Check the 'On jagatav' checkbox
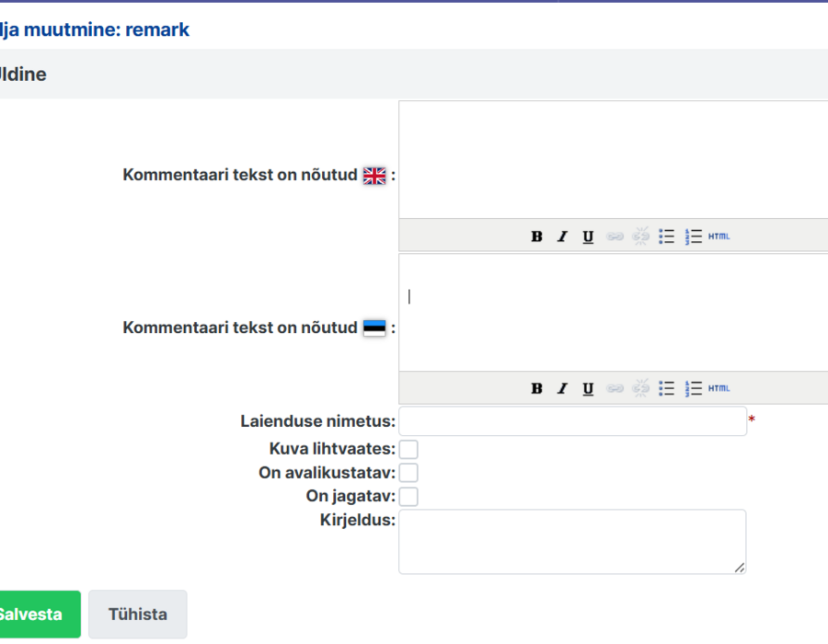Screen dimensions: 828x644 (408, 497)
